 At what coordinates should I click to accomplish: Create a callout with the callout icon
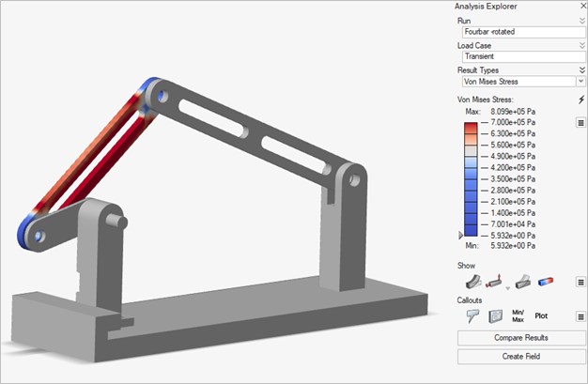(x=472, y=316)
